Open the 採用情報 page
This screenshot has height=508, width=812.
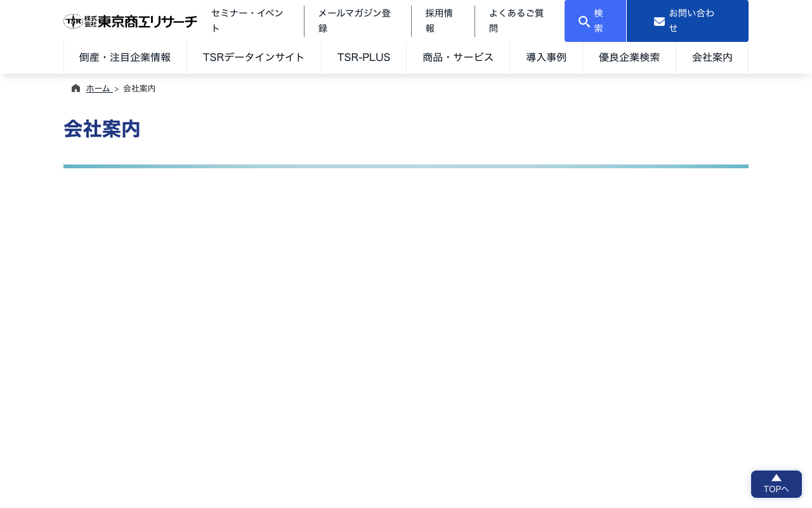tap(439, 20)
